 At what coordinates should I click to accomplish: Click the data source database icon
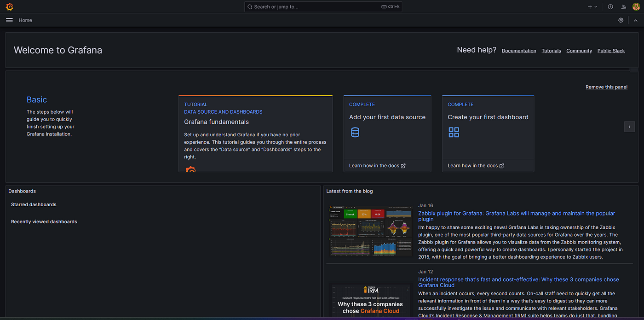pyautogui.click(x=355, y=133)
